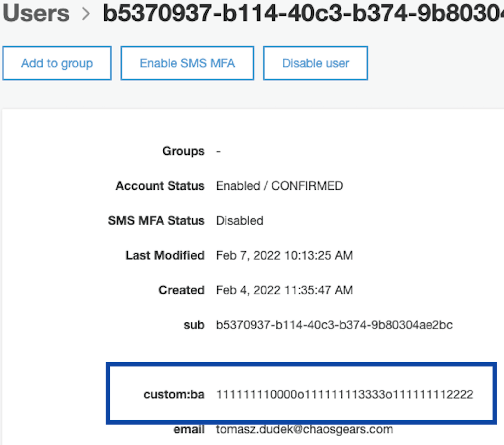Screen dimensions: 504x445
Task: Click the Enabled / CONFIRMED status text
Action: (279, 185)
